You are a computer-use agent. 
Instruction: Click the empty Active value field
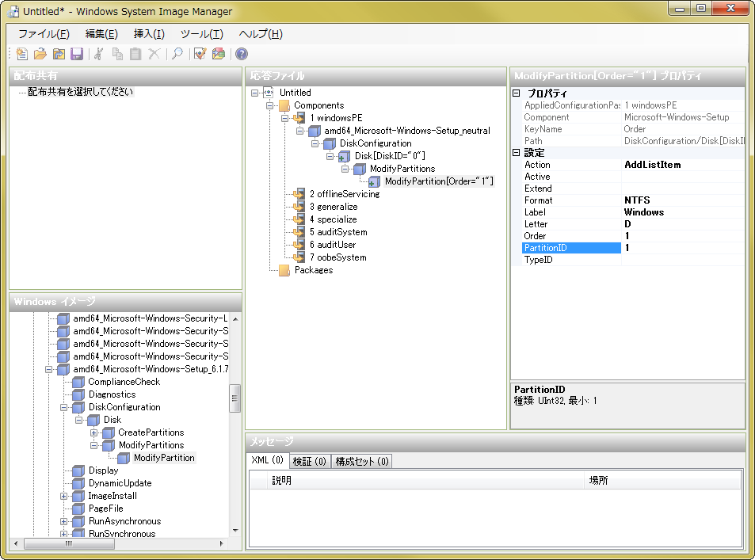coord(683,177)
